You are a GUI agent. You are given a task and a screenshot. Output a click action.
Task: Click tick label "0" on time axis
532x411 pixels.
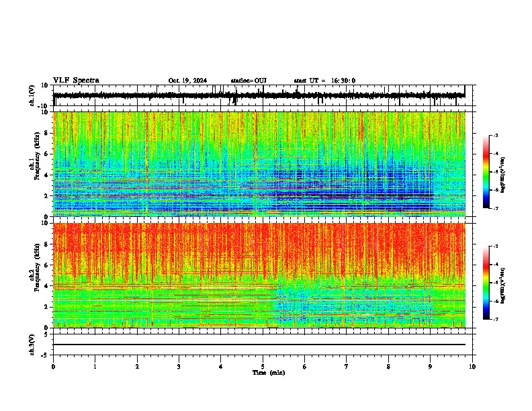point(53,367)
